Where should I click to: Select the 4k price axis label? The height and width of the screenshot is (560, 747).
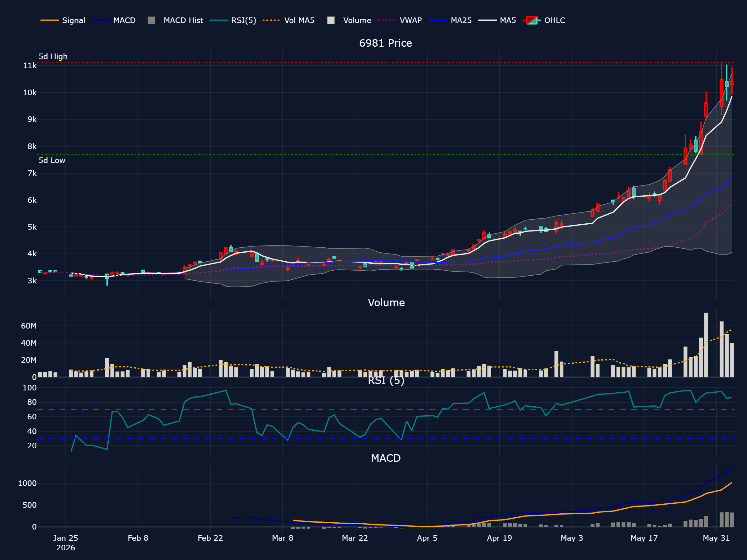pos(32,254)
